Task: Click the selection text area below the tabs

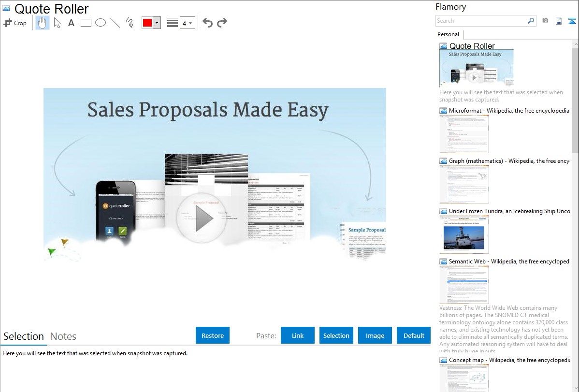Action: (x=215, y=369)
